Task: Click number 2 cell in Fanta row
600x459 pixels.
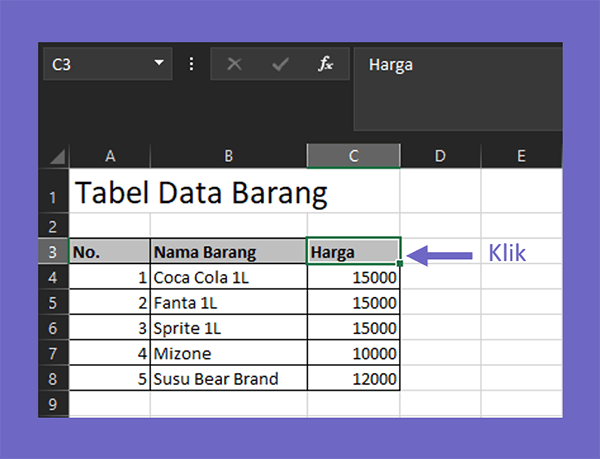Action: tap(110, 302)
